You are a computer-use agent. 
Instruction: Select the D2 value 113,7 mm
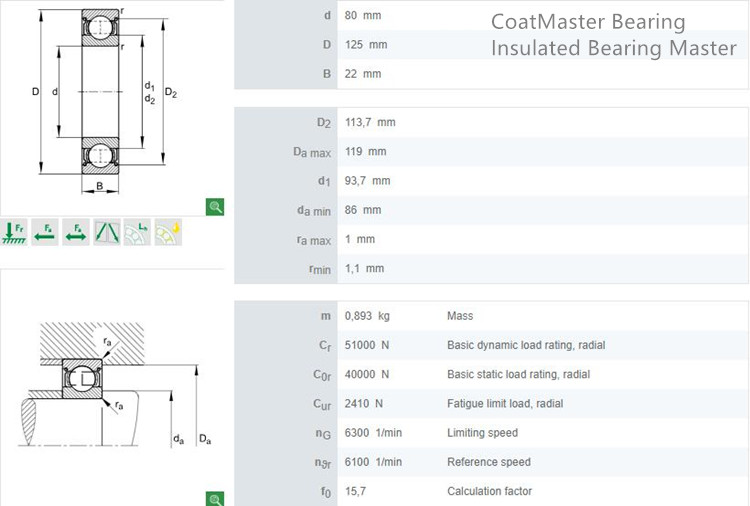coord(370,122)
